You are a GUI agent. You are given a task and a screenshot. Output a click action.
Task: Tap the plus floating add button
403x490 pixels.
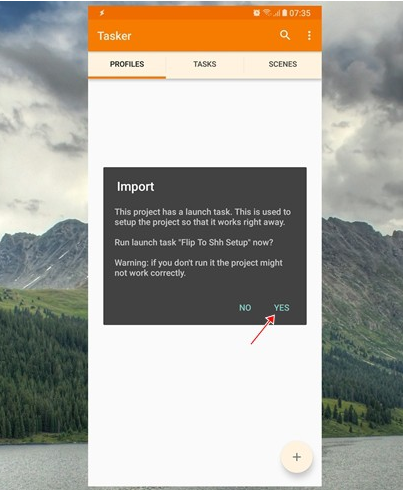(x=297, y=457)
